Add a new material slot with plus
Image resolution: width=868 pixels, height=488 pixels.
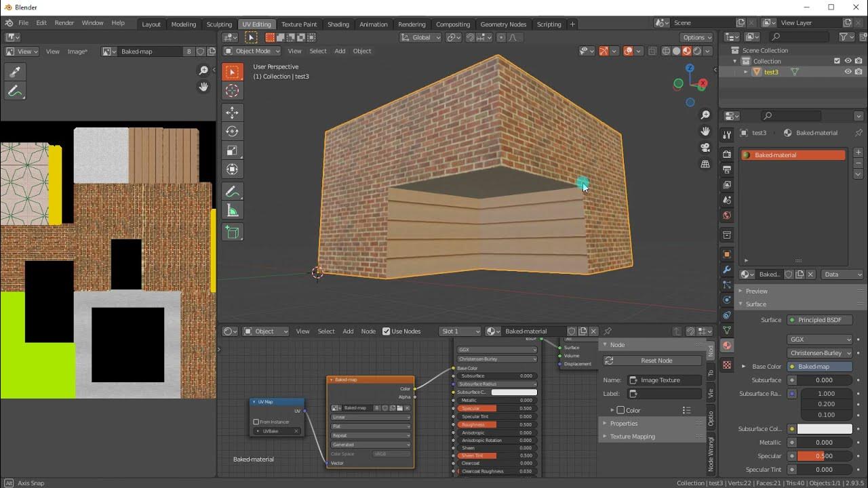click(858, 154)
